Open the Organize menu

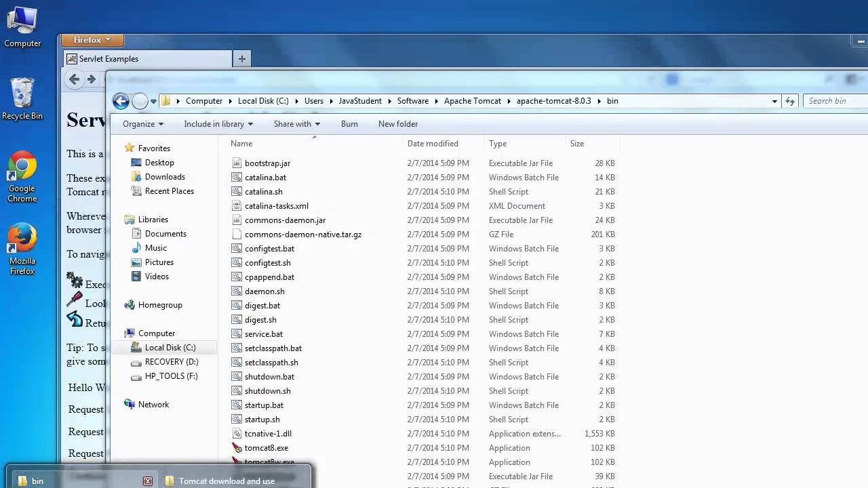(x=143, y=124)
